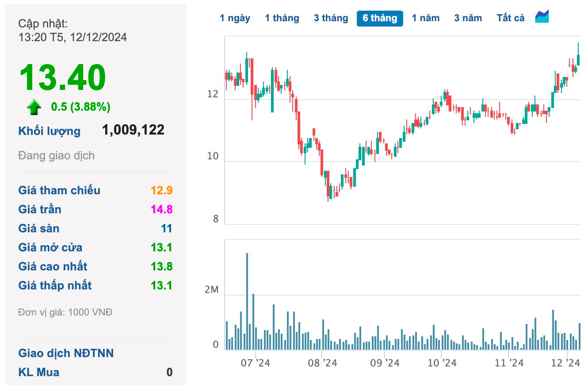Select the Giá sàn row label
588x385 pixels.
[39, 228]
